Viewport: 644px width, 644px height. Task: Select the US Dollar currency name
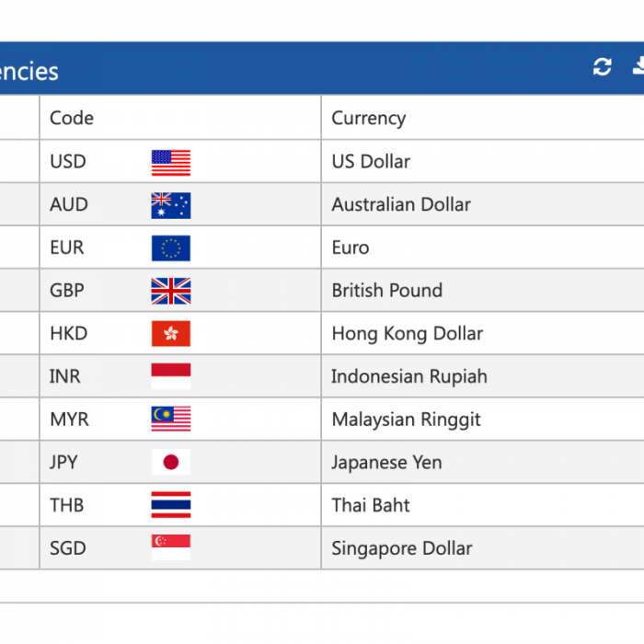tap(371, 161)
